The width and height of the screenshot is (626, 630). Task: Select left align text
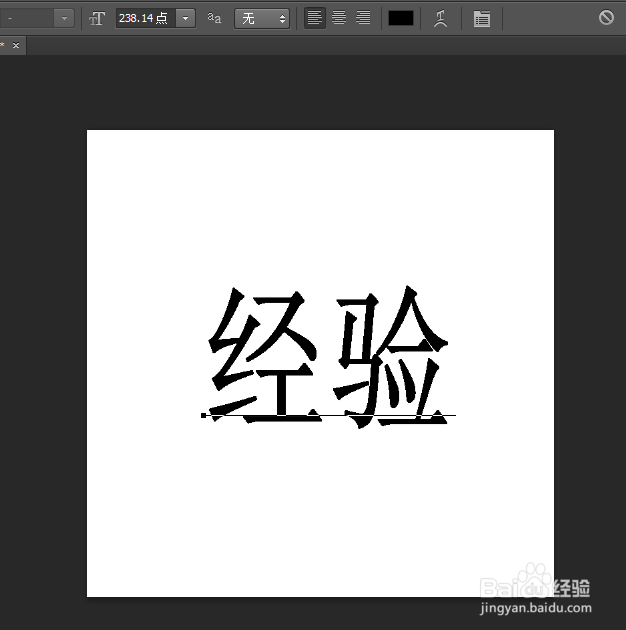[x=315, y=18]
